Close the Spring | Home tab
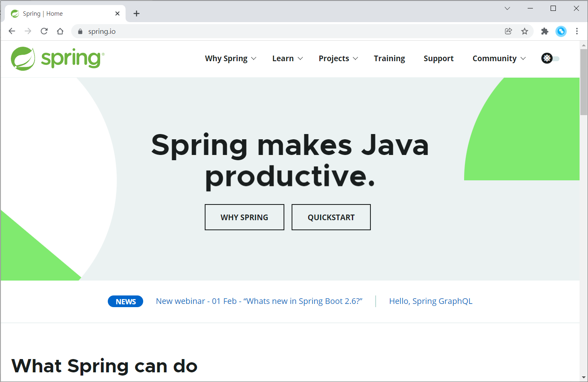Screen dimensions: 588x382 pos(117,13)
